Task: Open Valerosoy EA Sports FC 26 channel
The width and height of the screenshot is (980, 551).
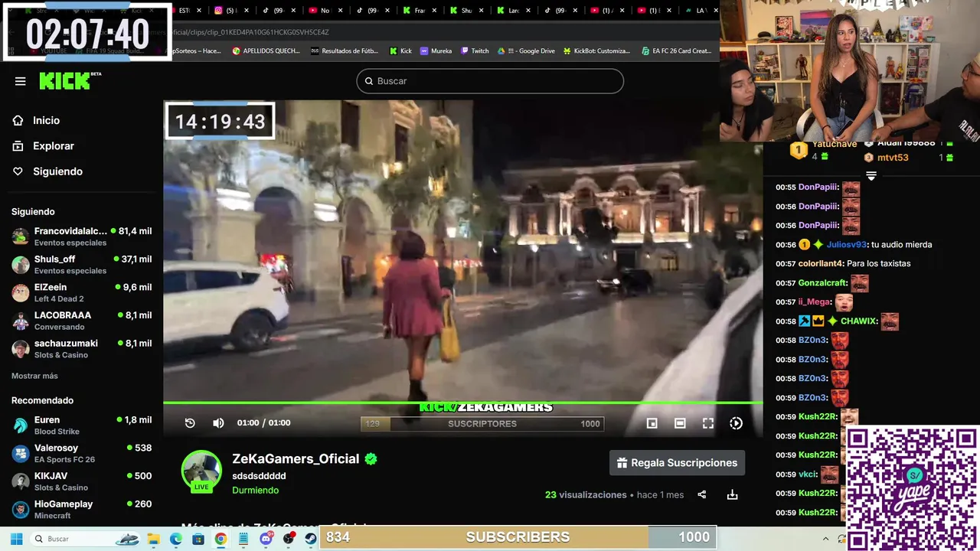Action: (x=81, y=453)
